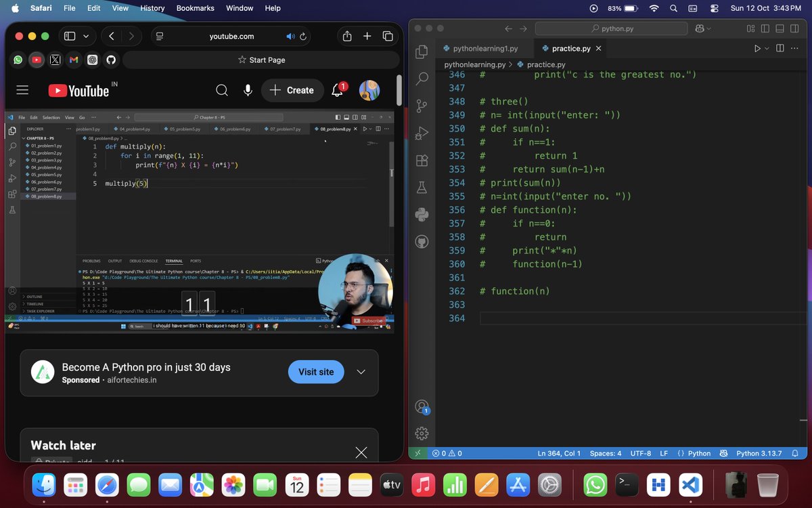The image size is (812, 508).
Task: Open the ChatGPT pinned tab in Safari
Action: click(x=93, y=60)
